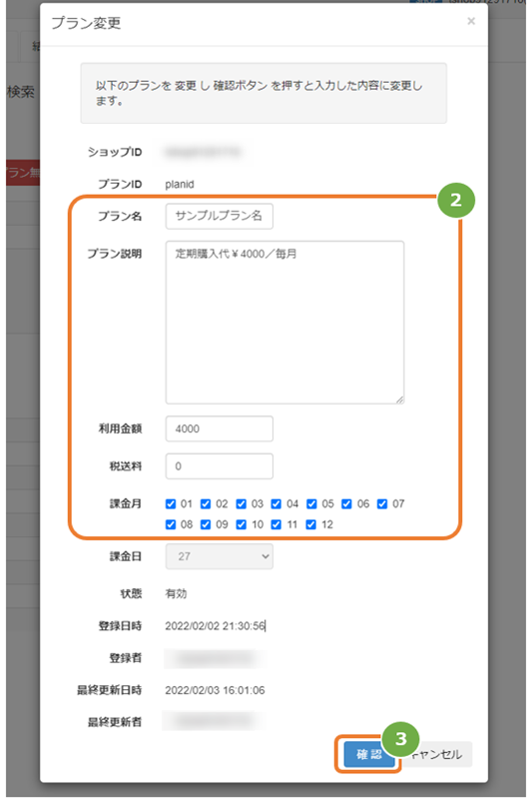Click the 最終更新日時 value 2022/02/03 16:01:06
This screenshot has height=804, width=532.
[x=215, y=690]
